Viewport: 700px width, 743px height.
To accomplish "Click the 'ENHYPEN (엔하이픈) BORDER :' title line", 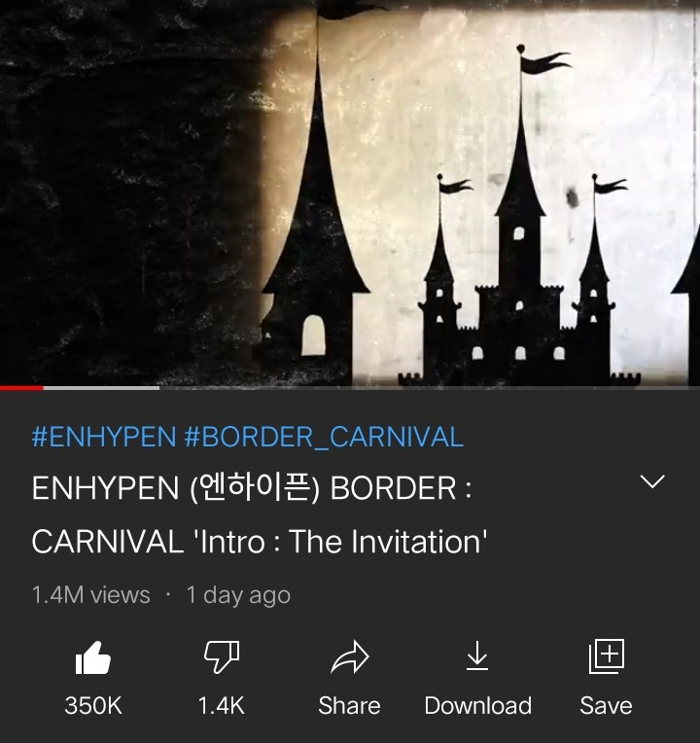I will tap(252, 487).
